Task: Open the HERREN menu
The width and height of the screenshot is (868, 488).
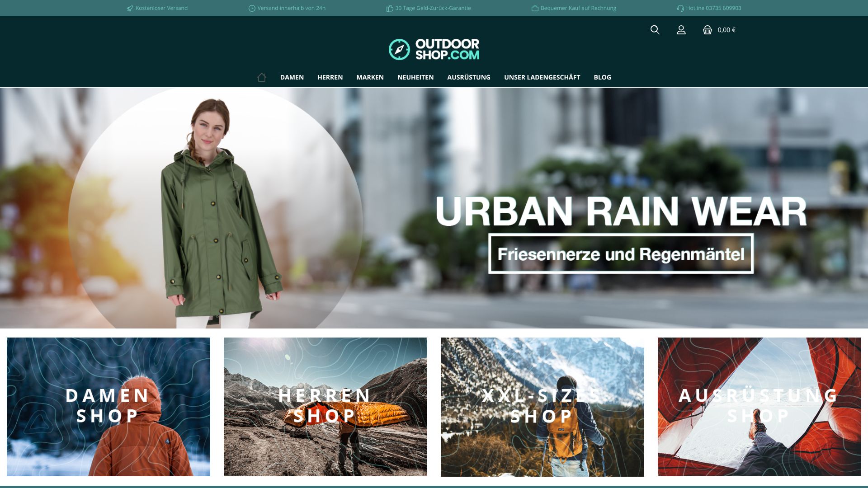Action: (x=330, y=77)
